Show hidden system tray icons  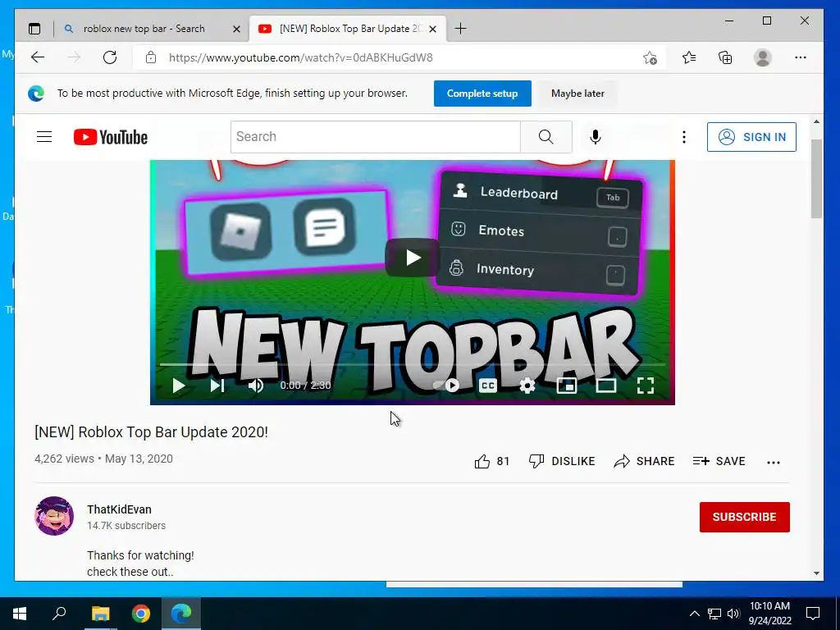pos(694,614)
